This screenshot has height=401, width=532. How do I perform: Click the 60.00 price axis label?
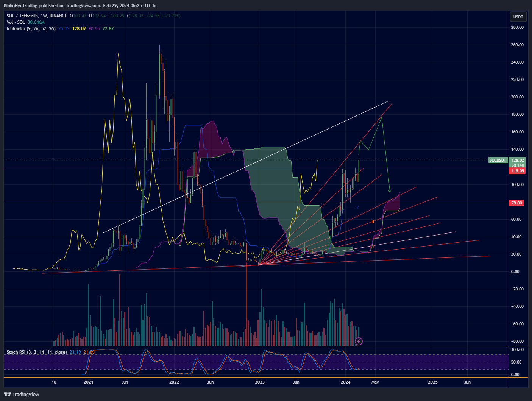point(516,219)
